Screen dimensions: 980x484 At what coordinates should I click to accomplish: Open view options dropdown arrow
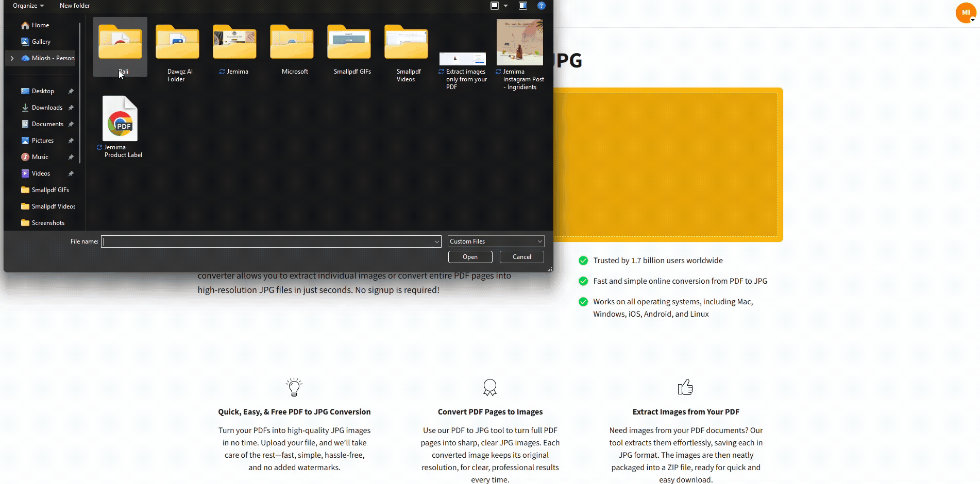click(x=505, y=6)
